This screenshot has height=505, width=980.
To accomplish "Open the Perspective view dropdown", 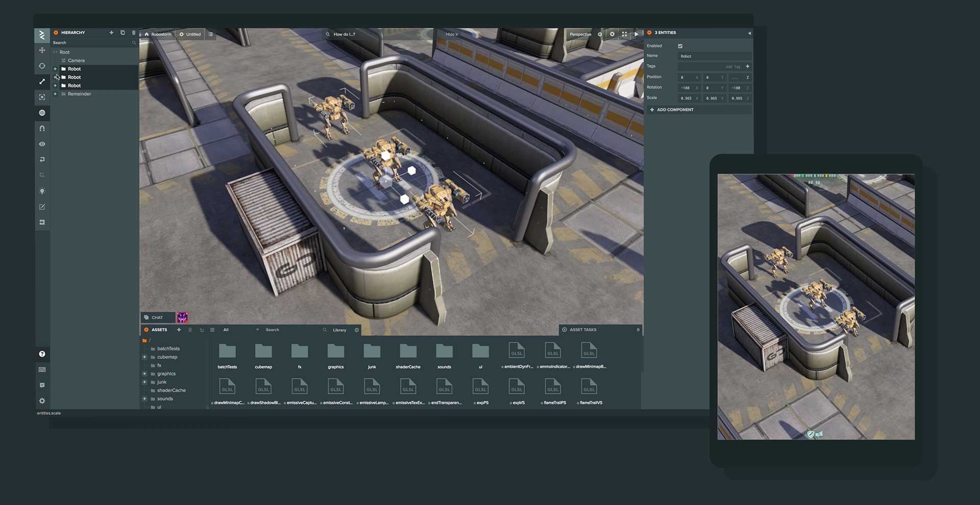I will click(x=580, y=34).
